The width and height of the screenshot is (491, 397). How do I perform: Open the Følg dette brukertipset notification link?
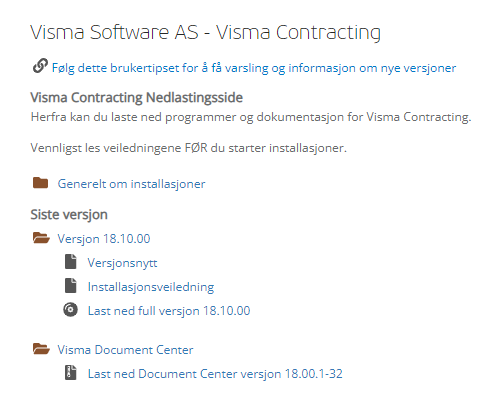(254, 68)
